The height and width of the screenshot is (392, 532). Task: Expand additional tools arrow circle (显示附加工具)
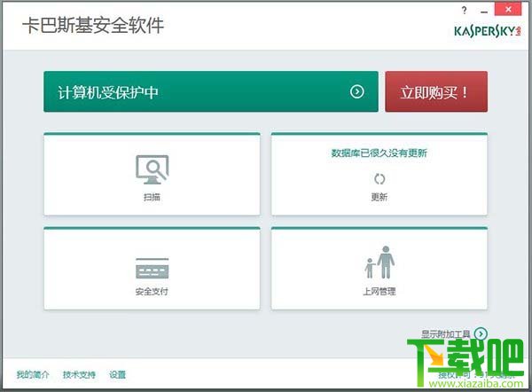pyautogui.click(x=481, y=334)
